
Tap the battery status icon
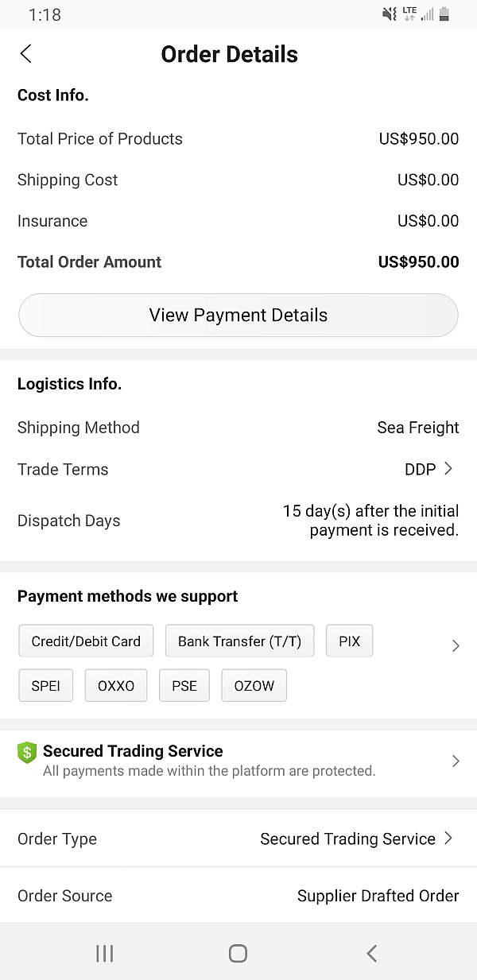tap(444, 14)
